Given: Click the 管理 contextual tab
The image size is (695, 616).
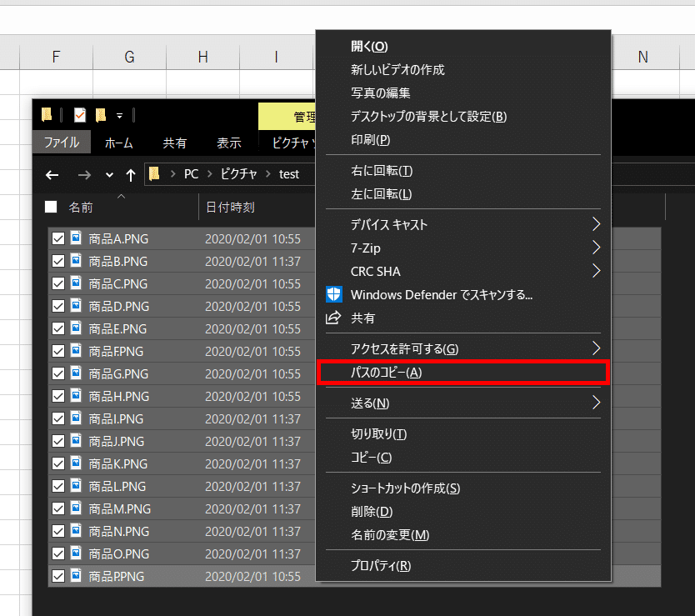Looking at the screenshot, I should [x=287, y=117].
